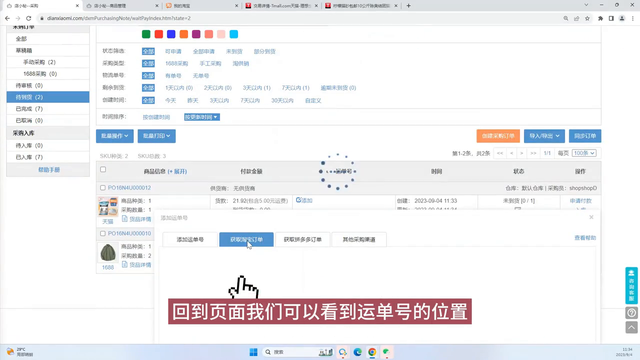640x360 pixels.
Task: Open Google Chrome from the taskbar
Action: (372, 352)
